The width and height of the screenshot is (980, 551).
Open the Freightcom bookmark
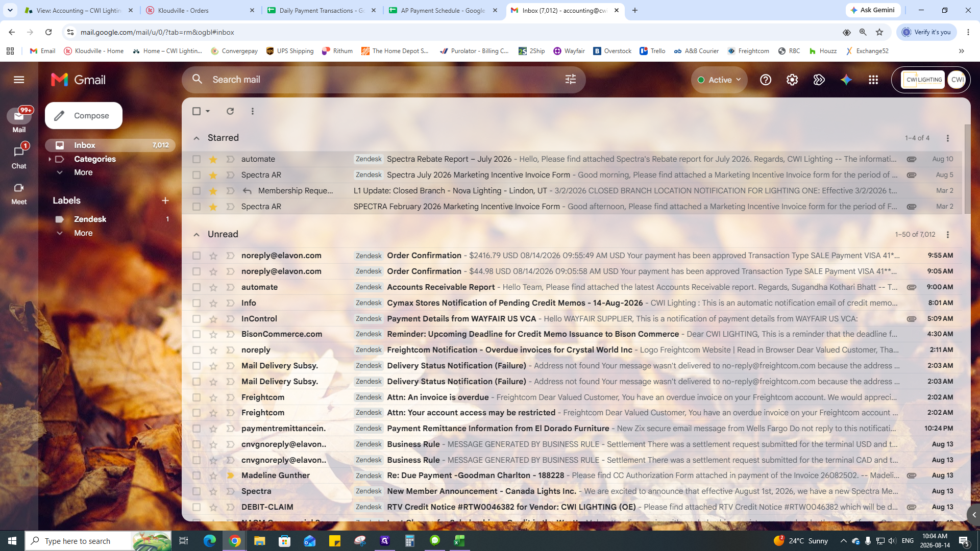[748, 51]
